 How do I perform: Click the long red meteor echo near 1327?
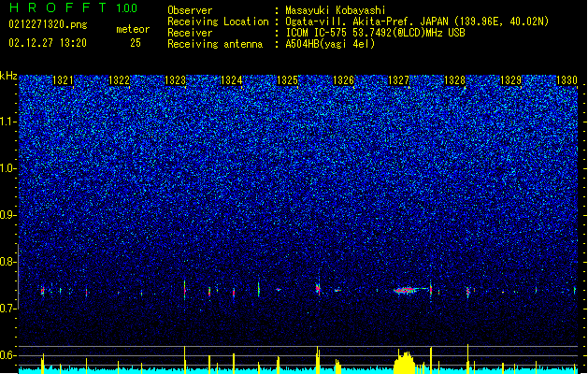(x=405, y=290)
